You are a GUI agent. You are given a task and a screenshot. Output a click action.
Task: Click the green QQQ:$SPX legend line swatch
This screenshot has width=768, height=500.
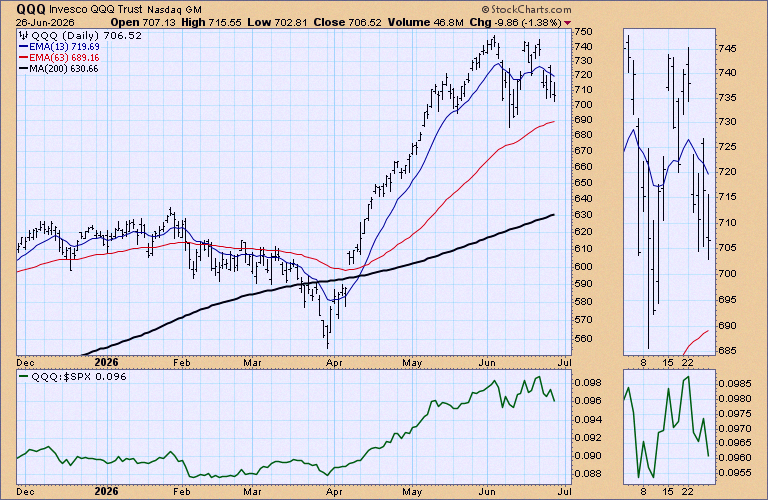(24, 376)
